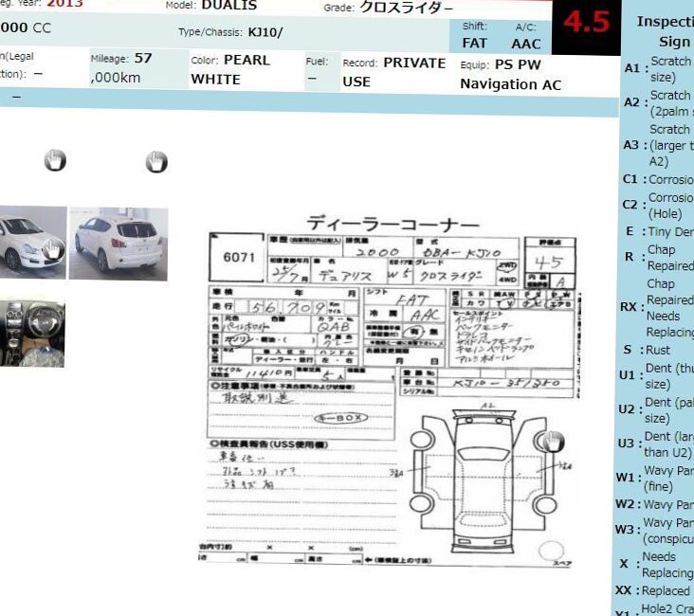This screenshot has width=694, height=616.
Task: Click lot number 6071 on the sheet
Action: [x=239, y=257]
